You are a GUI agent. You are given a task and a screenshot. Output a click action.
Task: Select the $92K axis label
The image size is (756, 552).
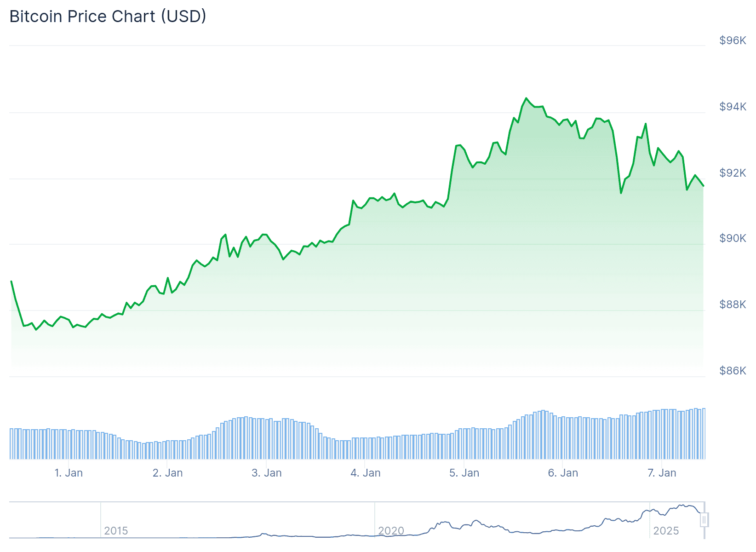pyautogui.click(x=733, y=173)
